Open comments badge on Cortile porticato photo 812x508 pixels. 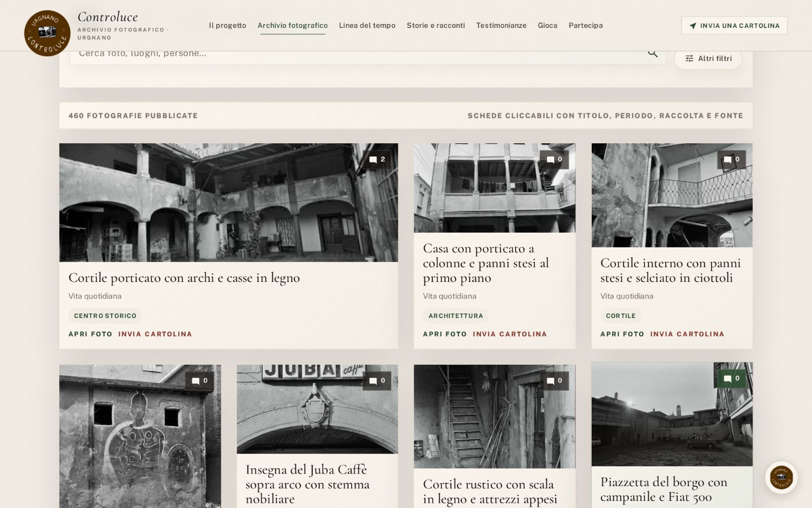pyautogui.click(x=377, y=160)
